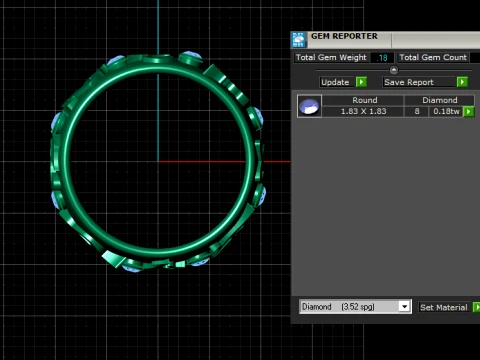Click the 0.18tw weight cell
This screenshot has width=480, height=360.
pos(446,111)
